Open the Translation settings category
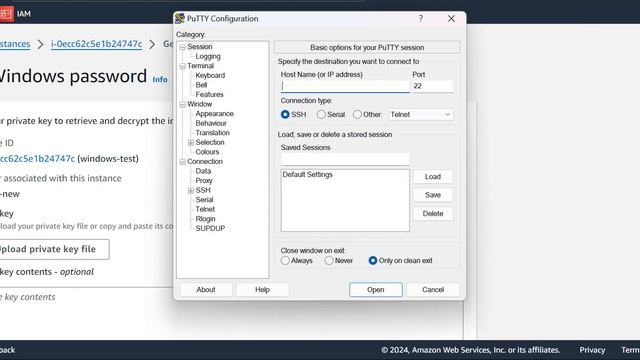 click(x=212, y=133)
